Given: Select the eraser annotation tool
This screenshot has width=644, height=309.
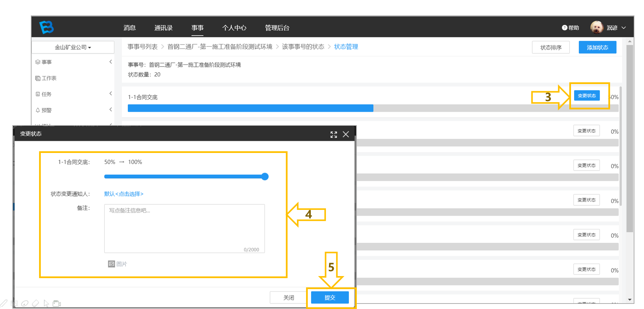Looking at the screenshot, I should [35, 304].
